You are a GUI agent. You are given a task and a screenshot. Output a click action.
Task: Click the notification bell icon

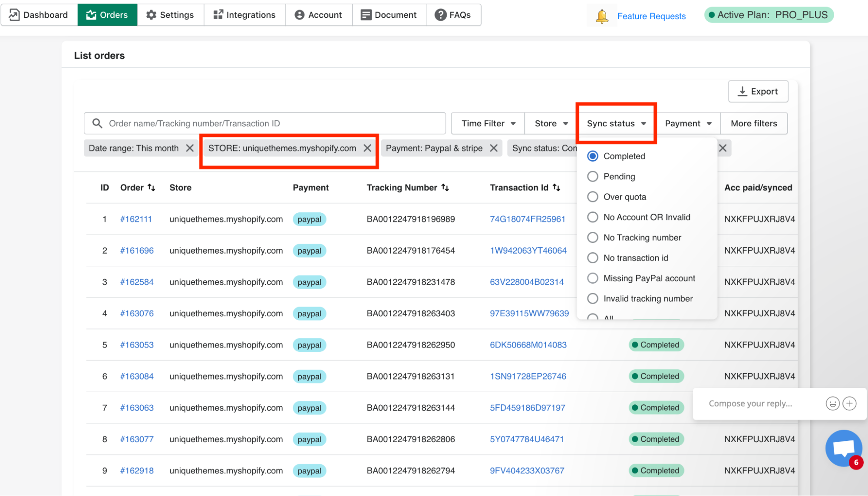602,16
